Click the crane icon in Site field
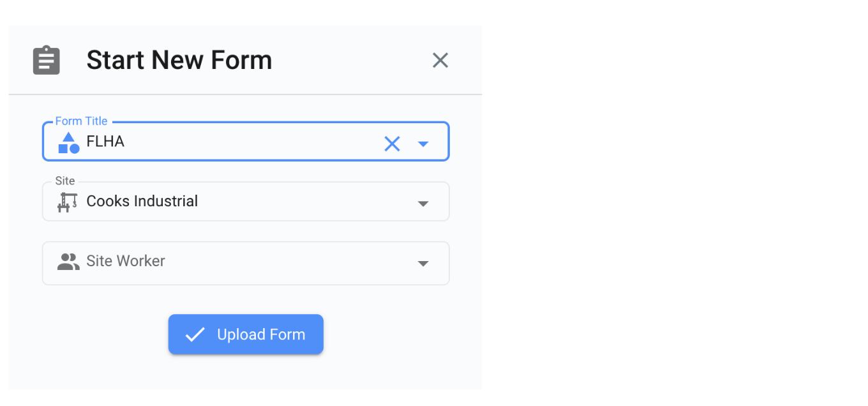 click(x=67, y=202)
